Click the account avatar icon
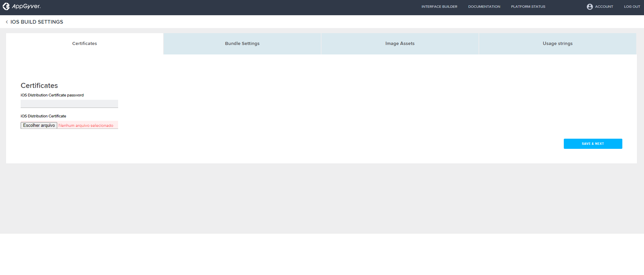Viewport: 644px width, 275px height. point(590,7)
